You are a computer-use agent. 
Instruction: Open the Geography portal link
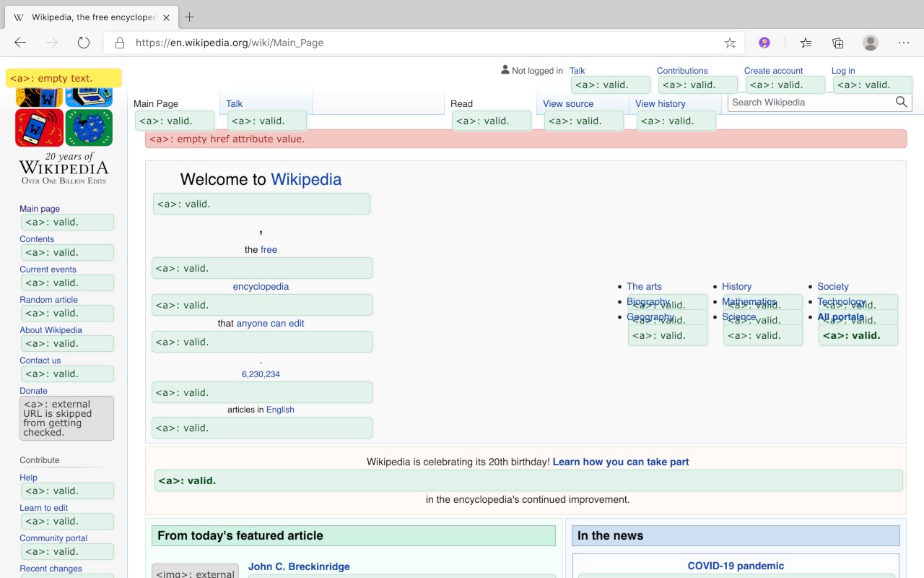click(650, 316)
